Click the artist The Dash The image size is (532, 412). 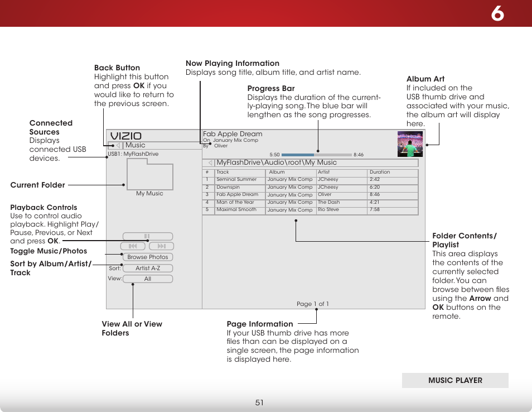329,202
